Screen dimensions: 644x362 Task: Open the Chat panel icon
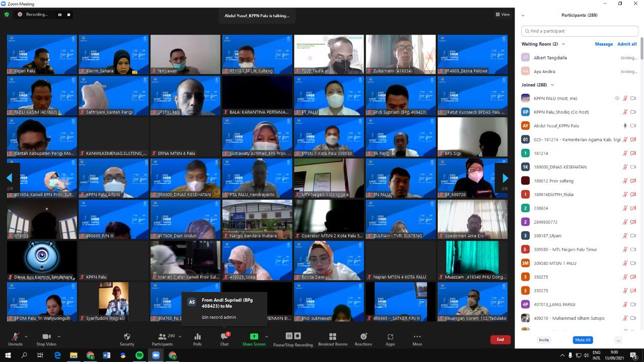224,337
